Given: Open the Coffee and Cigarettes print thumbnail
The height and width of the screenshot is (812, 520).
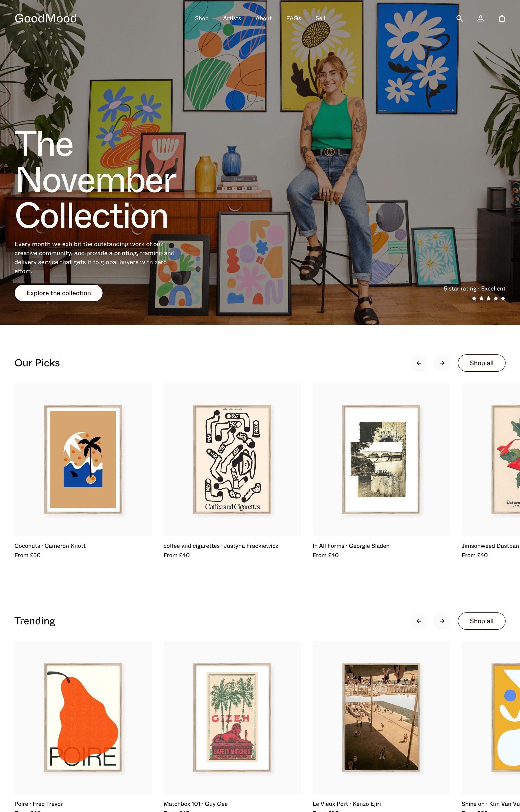Looking at the screenshot, I should (232, 460).
